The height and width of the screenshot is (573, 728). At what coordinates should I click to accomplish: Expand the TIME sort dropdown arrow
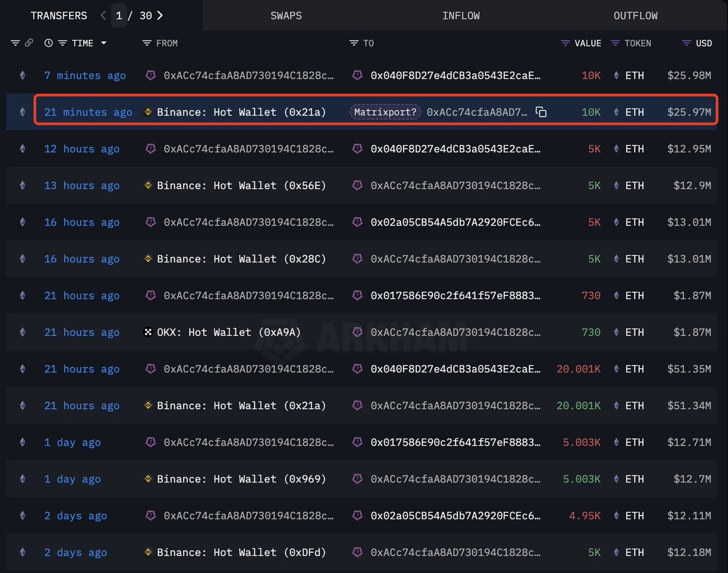tap(104, 43)
